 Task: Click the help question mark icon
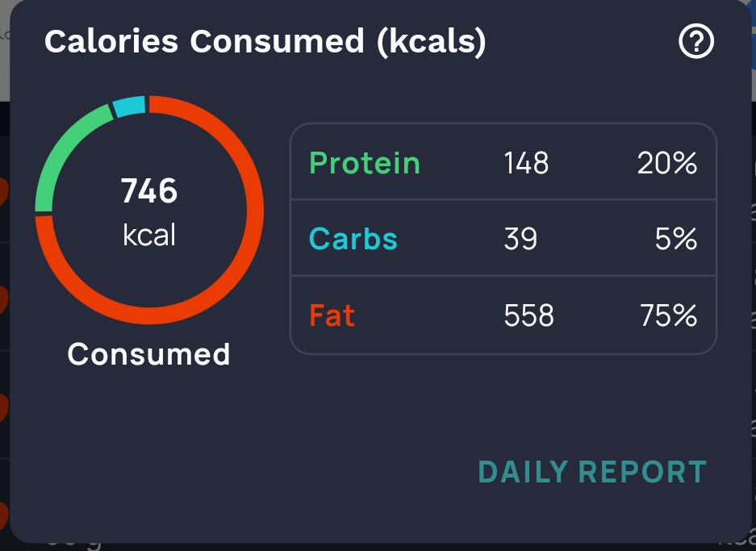[x=696, y=42]
